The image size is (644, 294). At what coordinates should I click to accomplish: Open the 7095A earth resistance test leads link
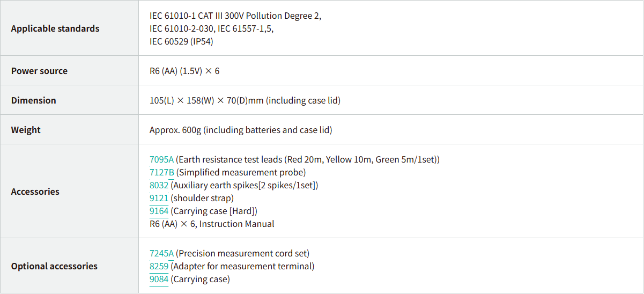[161, 159]
